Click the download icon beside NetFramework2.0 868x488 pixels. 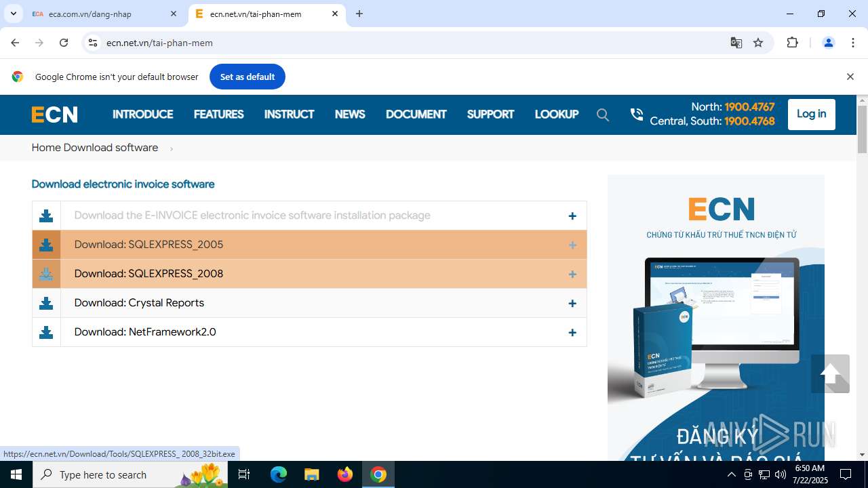[x=46, y=332]
